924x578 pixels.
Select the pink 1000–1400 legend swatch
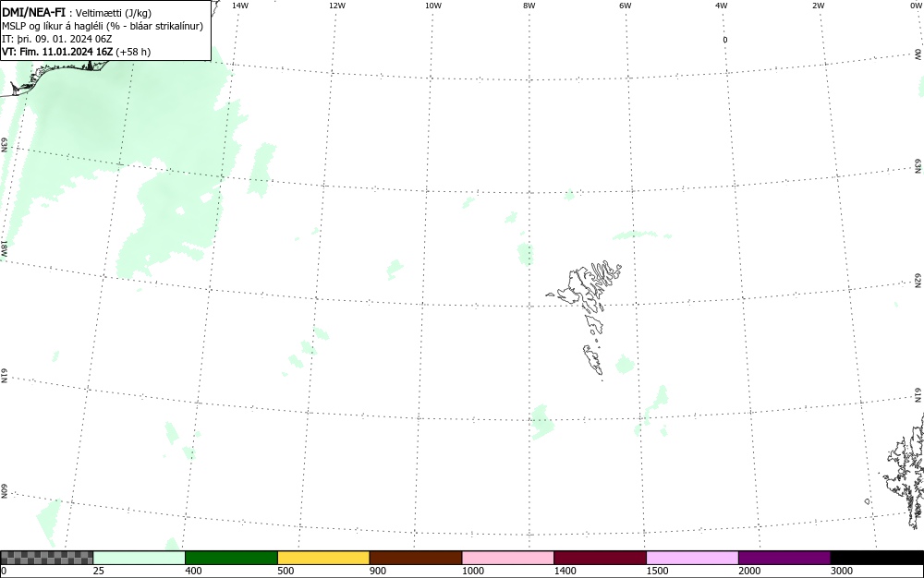click(508, 558)
